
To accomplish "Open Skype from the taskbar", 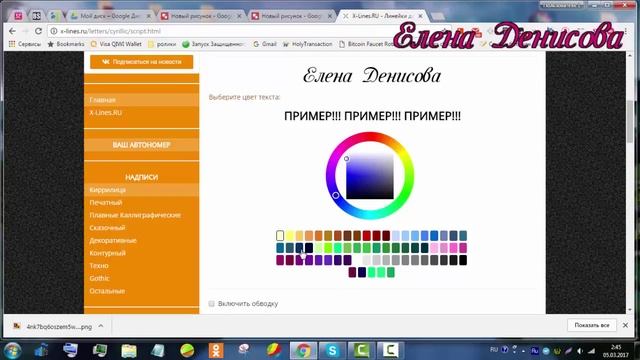I will 332,350.
